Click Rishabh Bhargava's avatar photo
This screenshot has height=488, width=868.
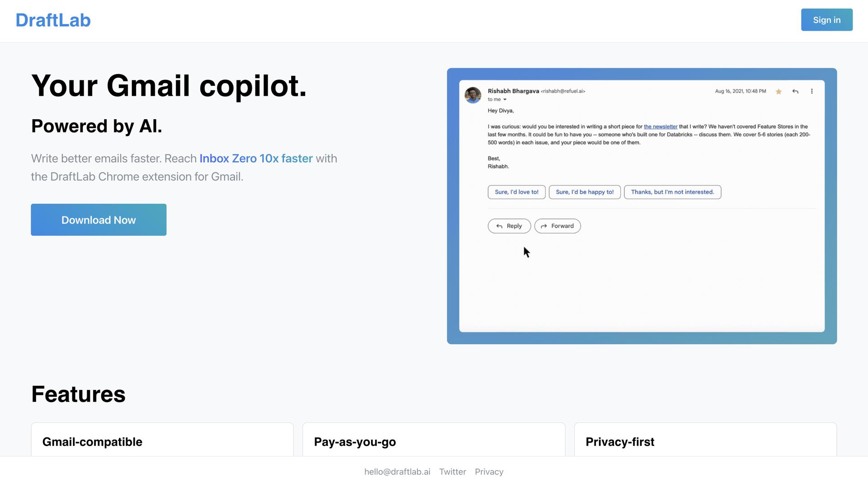(473, 95)
